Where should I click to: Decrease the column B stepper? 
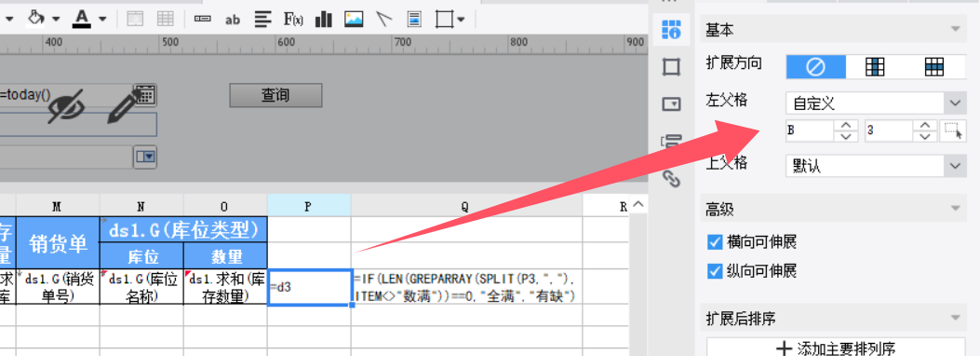click(x=846, y=137)
